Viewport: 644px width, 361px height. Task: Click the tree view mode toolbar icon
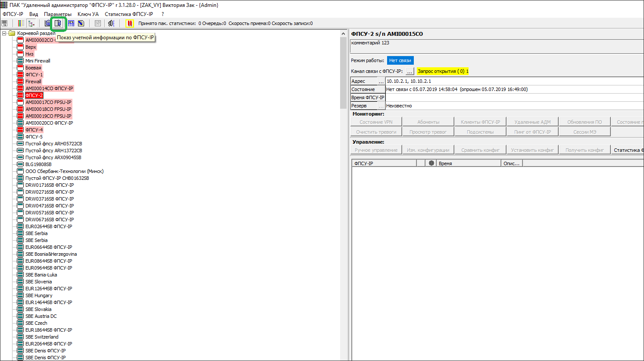tap(31, 23)
